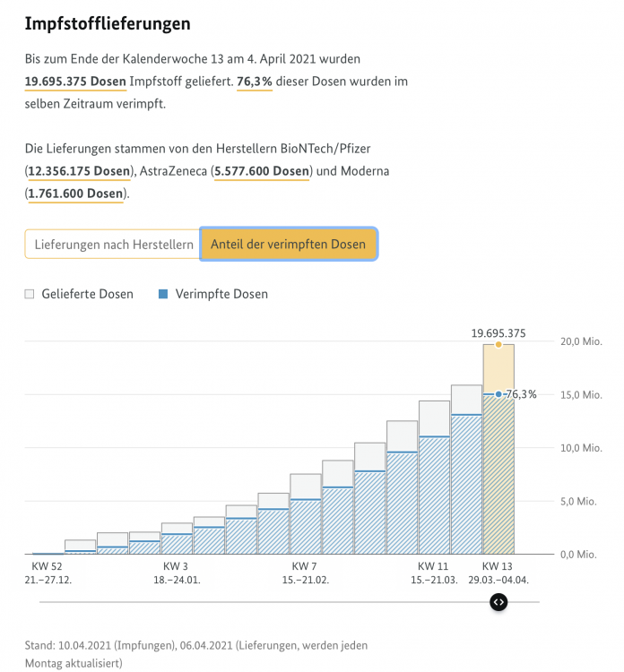Select 'Anteil der verimpften Dosen' tab
This screenshot has width=624, height=672.
tap(288, 244)
